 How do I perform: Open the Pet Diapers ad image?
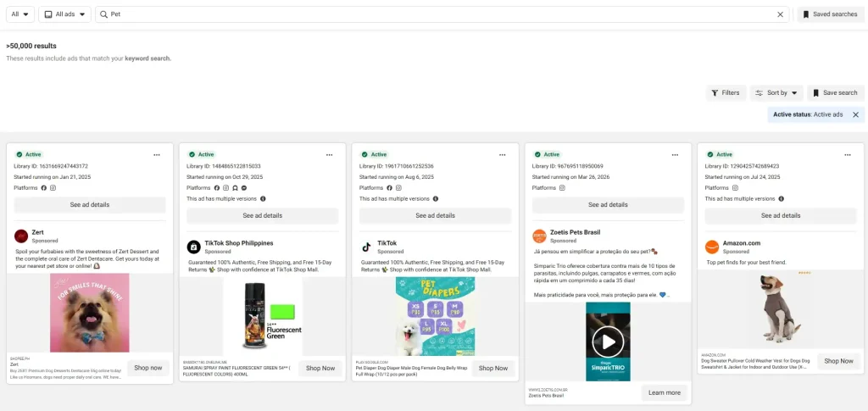[435, 316]
